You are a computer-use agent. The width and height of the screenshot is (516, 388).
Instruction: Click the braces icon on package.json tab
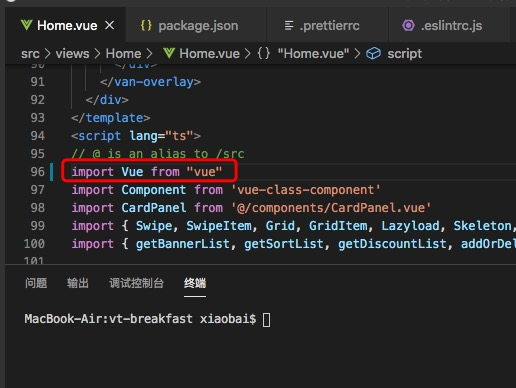(x=146, y=25)
